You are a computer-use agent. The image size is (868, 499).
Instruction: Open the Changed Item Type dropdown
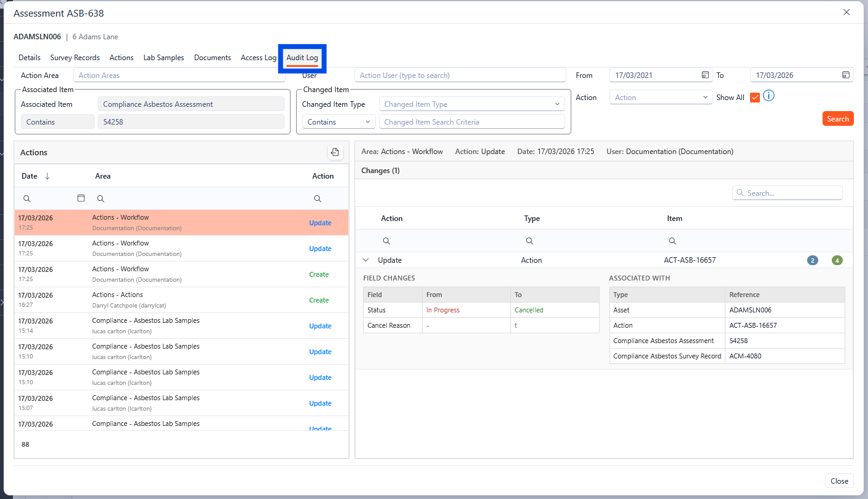tap(471, 104)
